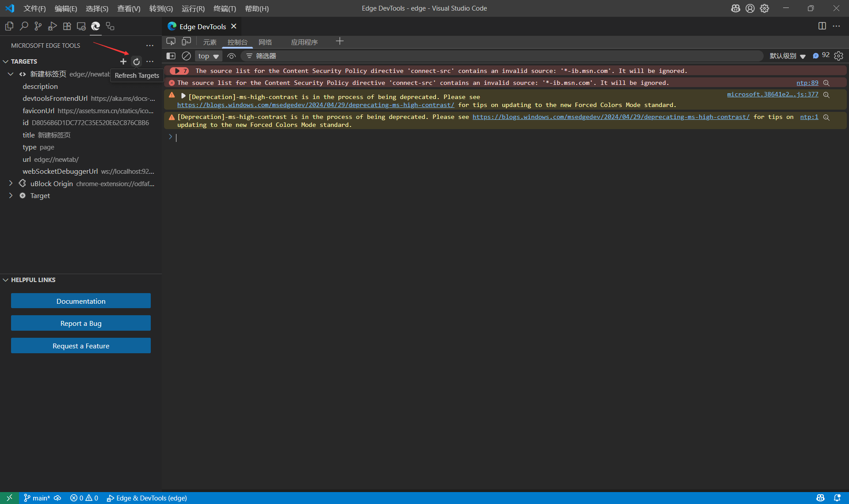Click the Add target plus icon
The image size is (849, 504).
point(123,61)
